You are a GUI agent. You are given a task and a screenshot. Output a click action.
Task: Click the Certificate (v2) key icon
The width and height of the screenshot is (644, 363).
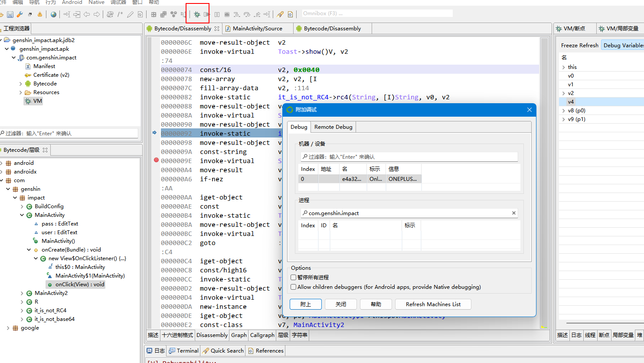pyautogui.click(x=28, y=75)
